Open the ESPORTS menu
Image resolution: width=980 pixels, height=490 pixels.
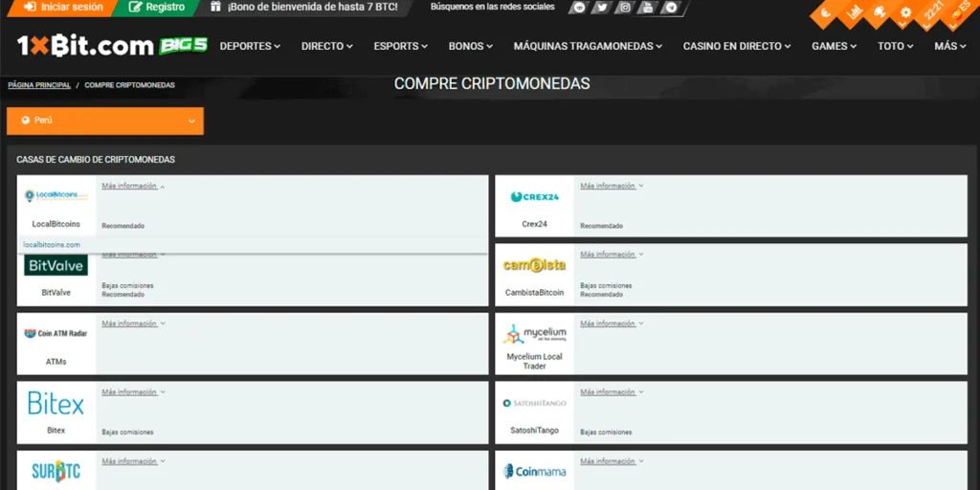(x=401, y=46)
